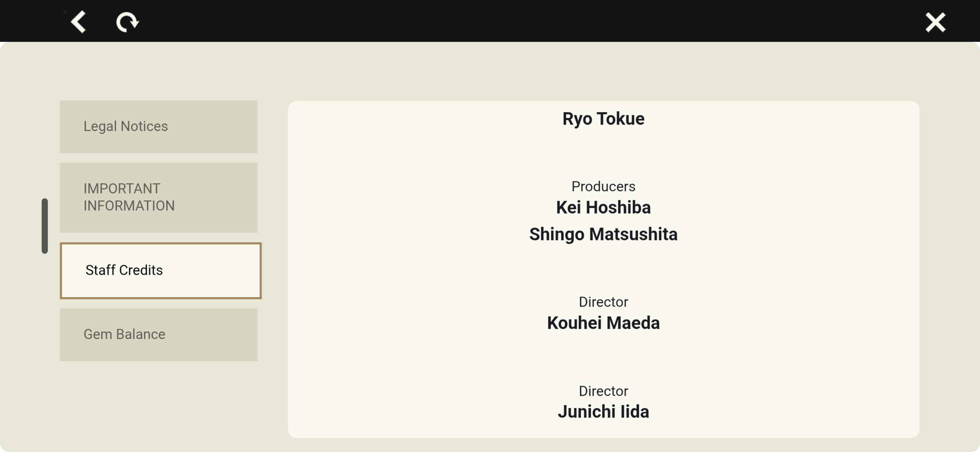This screenshot has height=452, width=980.
Task: Open the Gem Balance section
Action: [x=159, y=334]
